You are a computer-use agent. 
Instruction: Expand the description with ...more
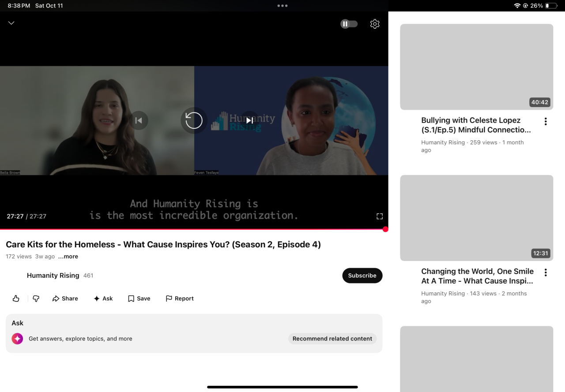(x=68, y=256)
